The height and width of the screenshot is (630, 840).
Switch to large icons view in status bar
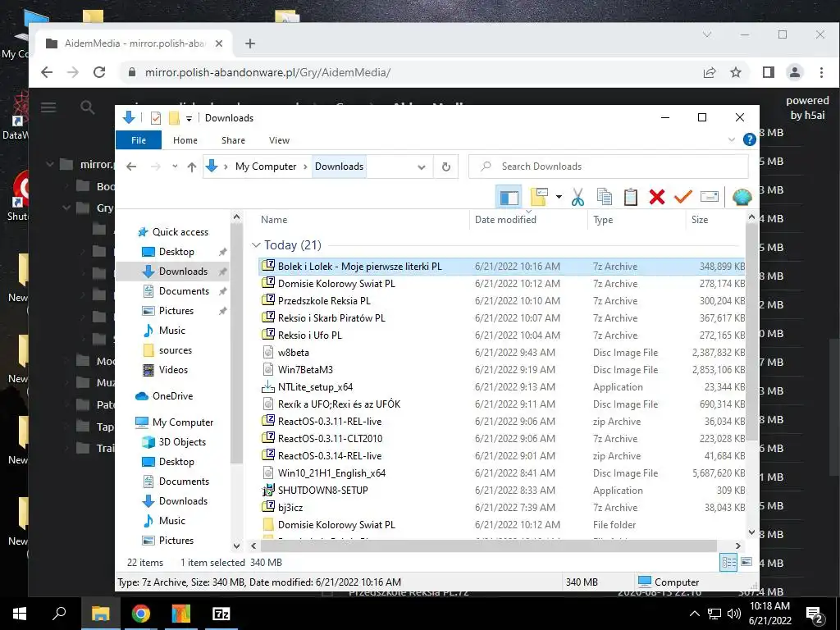[x=746, y=562]
